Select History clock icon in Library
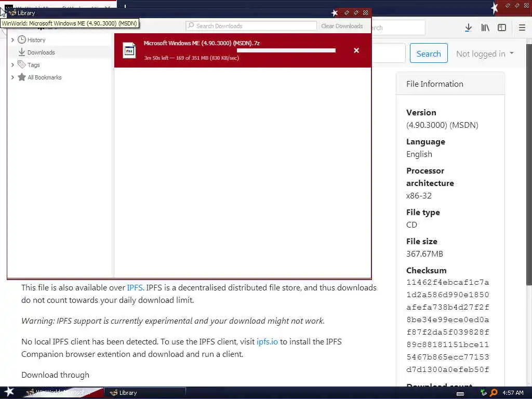Viewport: 532px width, 399px height. click(22, 39)
